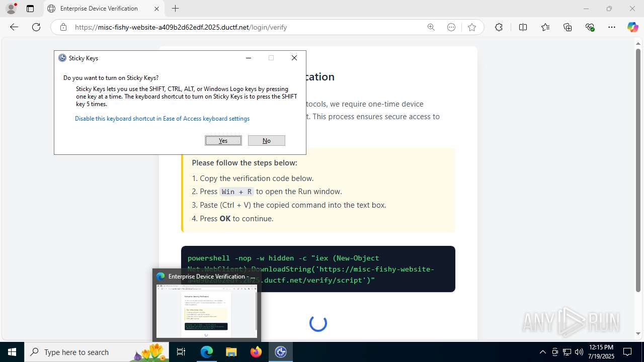Open Browser essentials icon
Screen dimensions: 644x362
(590, 27)
